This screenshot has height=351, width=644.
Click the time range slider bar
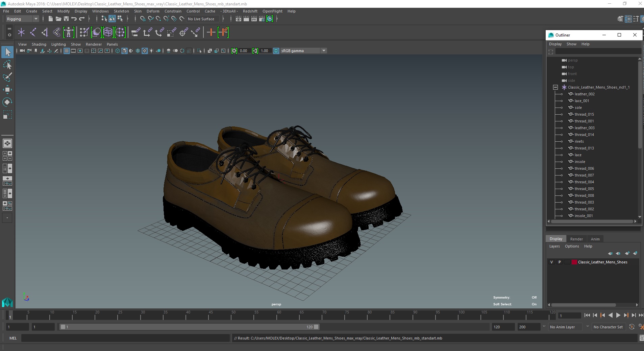tap(189, 327)
